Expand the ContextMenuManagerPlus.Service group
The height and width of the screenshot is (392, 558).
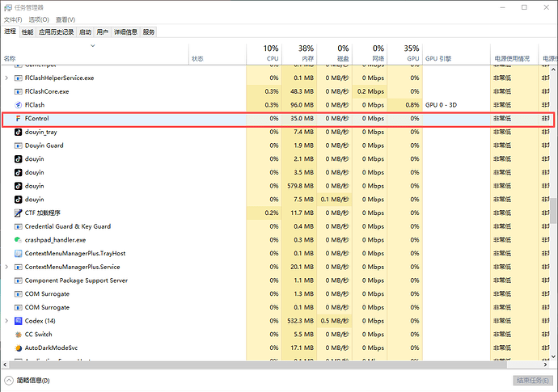[6, 267]
